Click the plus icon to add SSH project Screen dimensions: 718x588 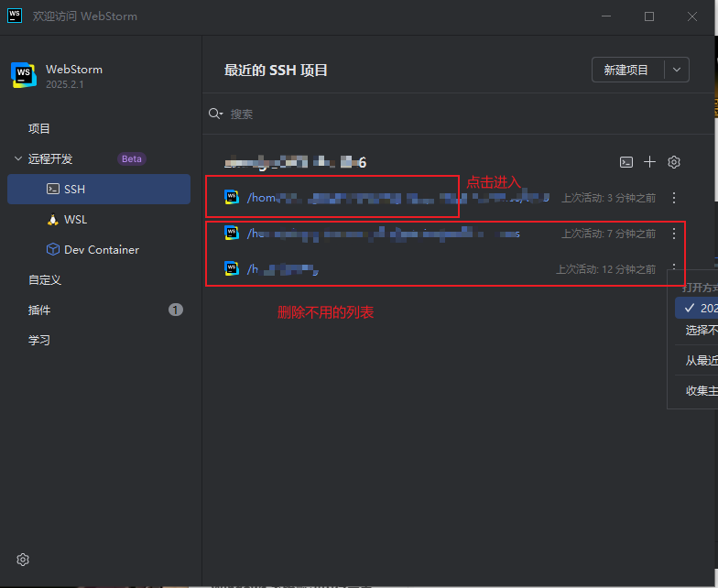(650, 162)
